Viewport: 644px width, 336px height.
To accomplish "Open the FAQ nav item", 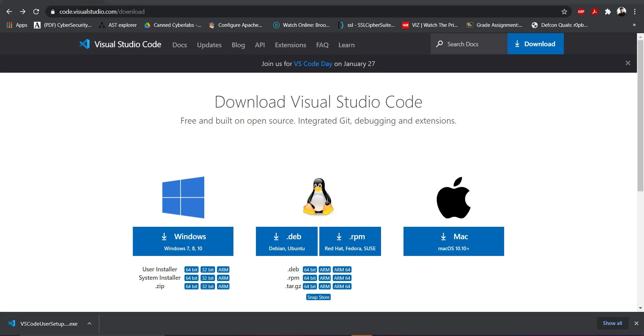I will [322, 45].
